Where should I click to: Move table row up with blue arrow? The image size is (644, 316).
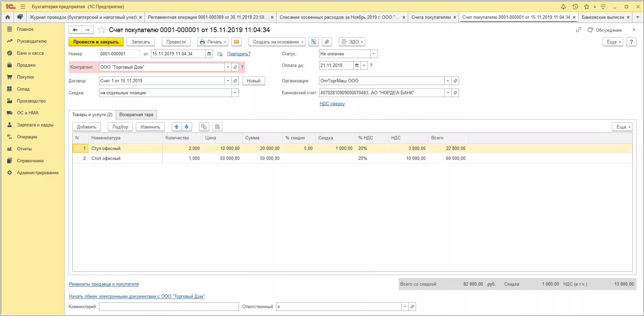coord(176,127)
